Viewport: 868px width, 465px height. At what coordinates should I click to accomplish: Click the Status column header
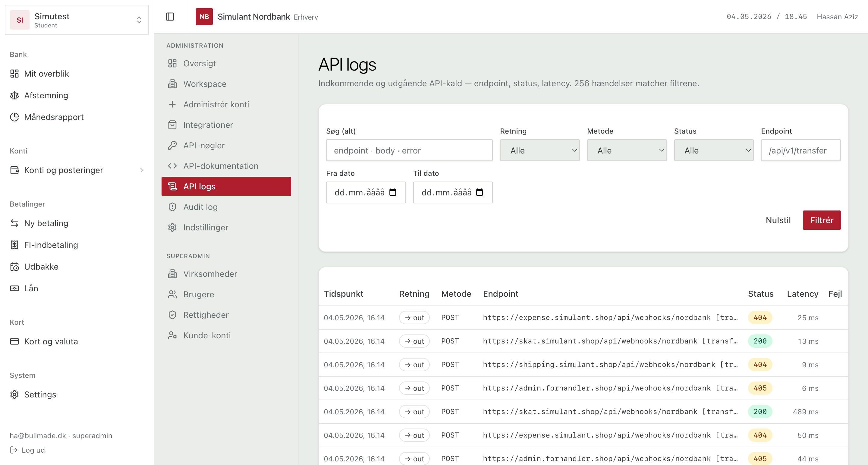[x=760, y=294]
